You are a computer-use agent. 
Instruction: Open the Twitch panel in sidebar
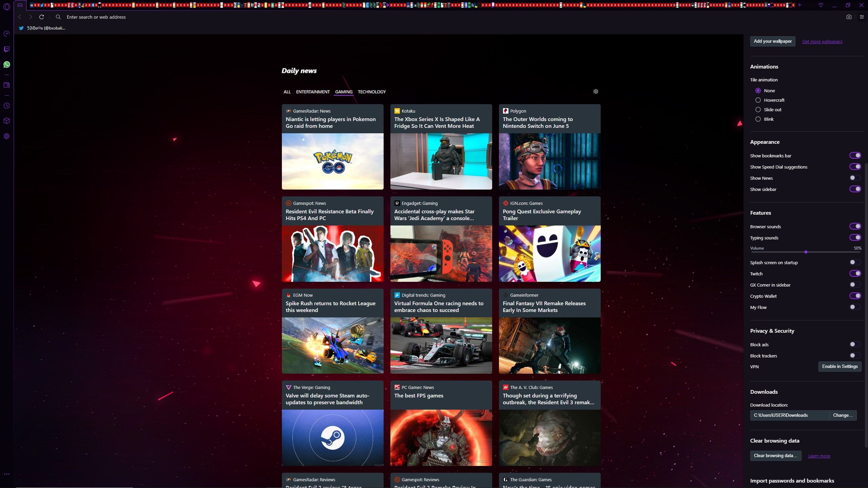pos(6,49)
